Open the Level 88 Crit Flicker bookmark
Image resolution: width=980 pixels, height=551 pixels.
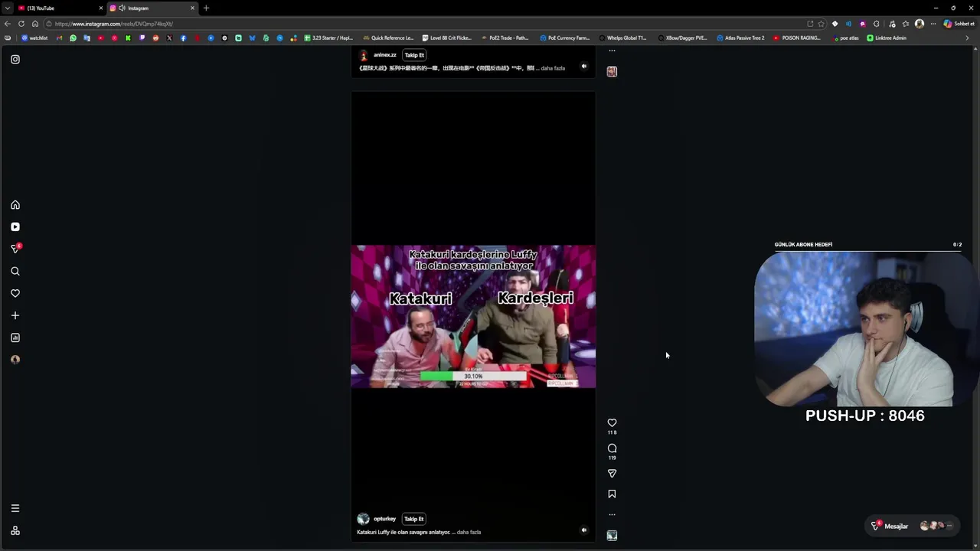point(446,38)
